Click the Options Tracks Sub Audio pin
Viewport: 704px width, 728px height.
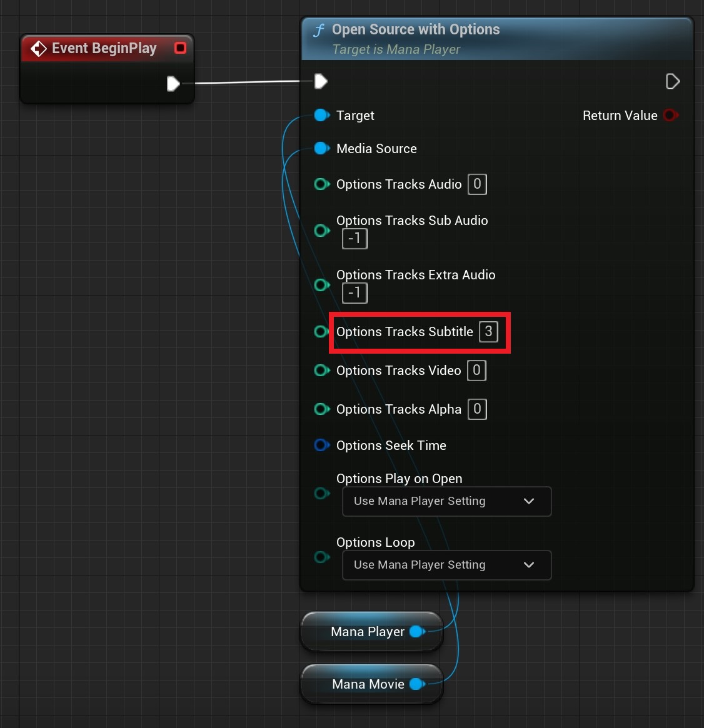(322, 231)
